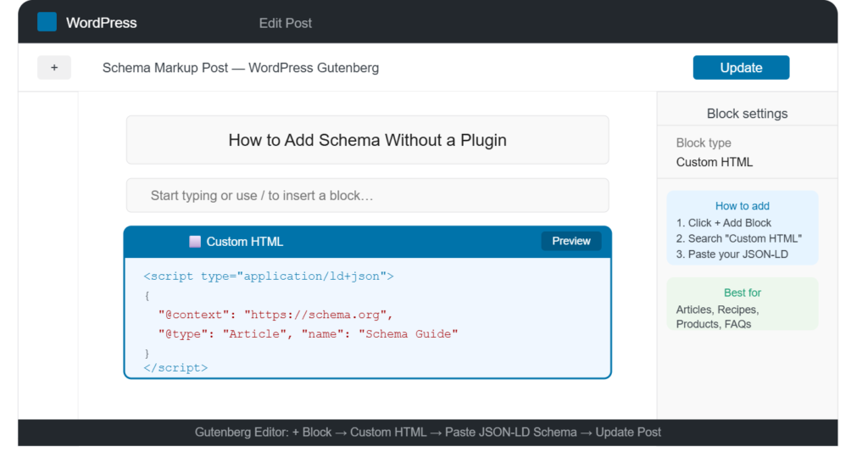Click the closing </script> tag line

pyautogui.click(x=175, y=368)
